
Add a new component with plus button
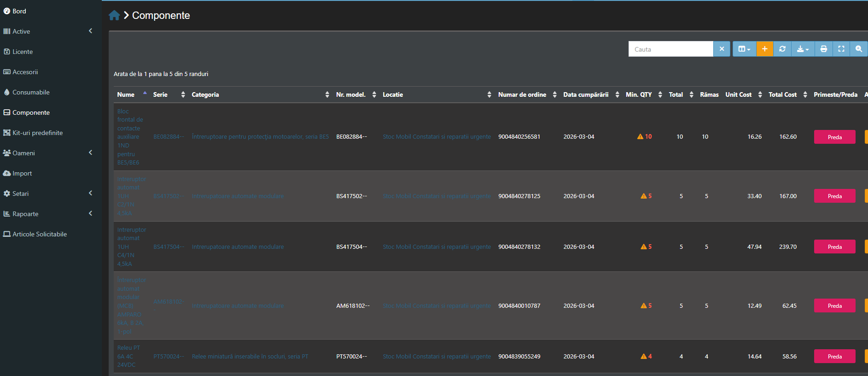[x=764, y=49]
